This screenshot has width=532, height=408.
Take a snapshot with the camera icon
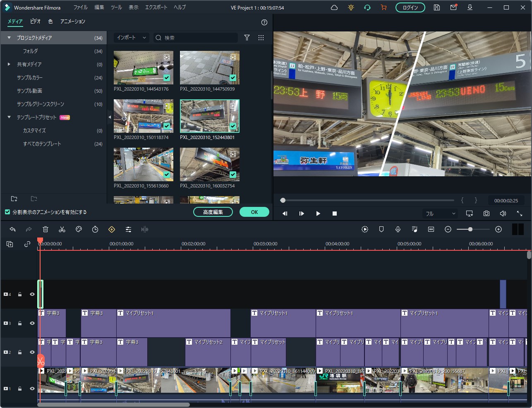click(x=486, y=214)
